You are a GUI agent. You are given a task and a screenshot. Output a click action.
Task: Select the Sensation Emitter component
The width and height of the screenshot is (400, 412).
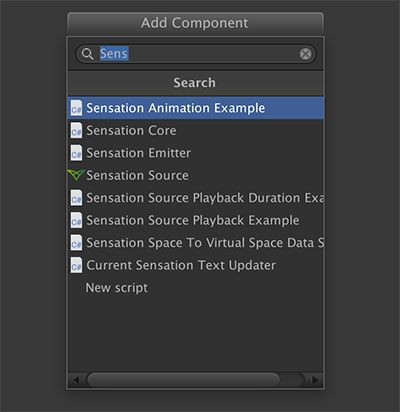click(195, 153)
